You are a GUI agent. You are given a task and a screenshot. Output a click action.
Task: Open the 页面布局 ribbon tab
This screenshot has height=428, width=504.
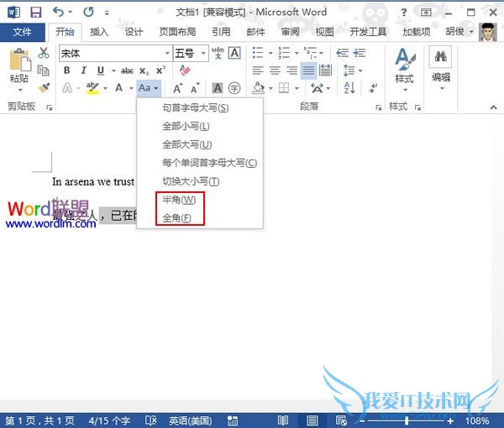[177, 32]
